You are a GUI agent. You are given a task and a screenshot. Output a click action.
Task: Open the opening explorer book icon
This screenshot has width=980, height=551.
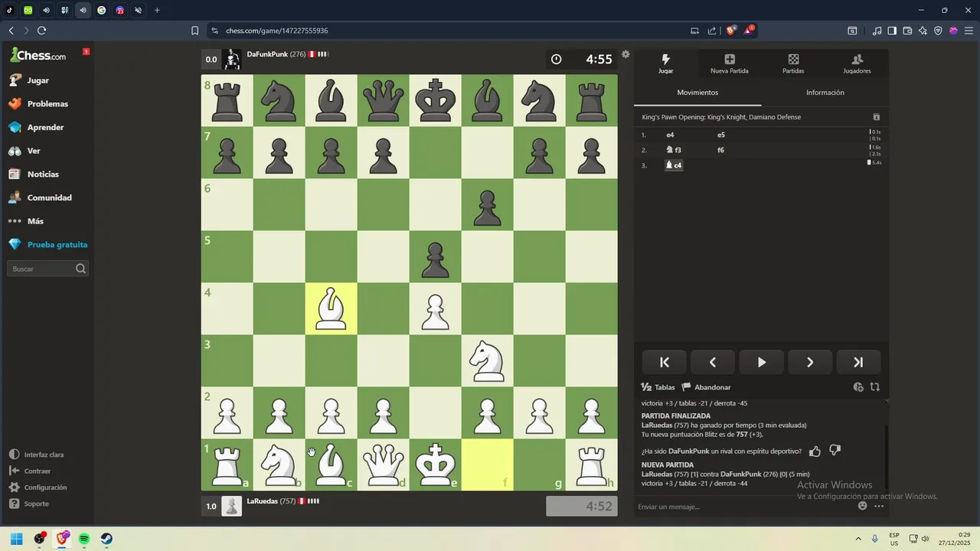(x=877, y=117)
